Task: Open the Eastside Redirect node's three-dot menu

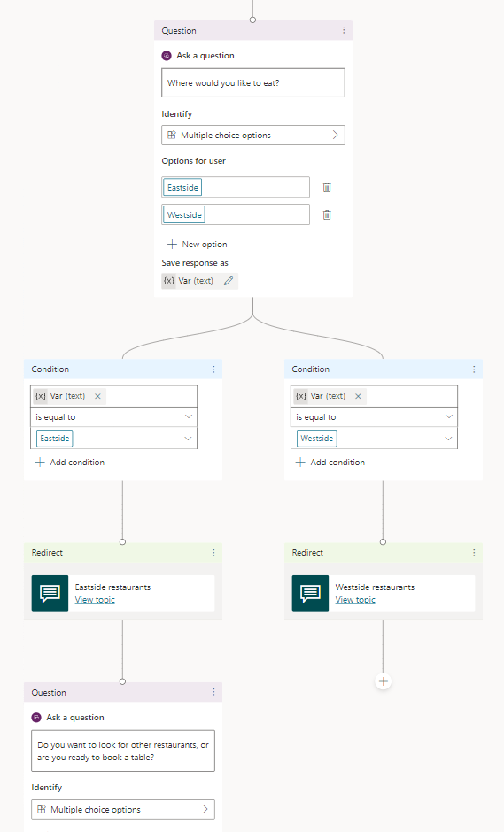Action: point(213,552)
